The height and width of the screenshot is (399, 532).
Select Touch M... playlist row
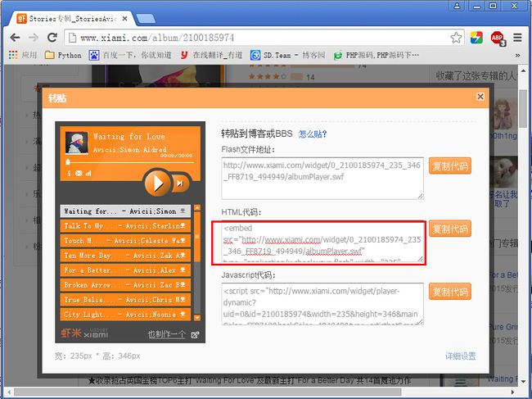point(125,241)
